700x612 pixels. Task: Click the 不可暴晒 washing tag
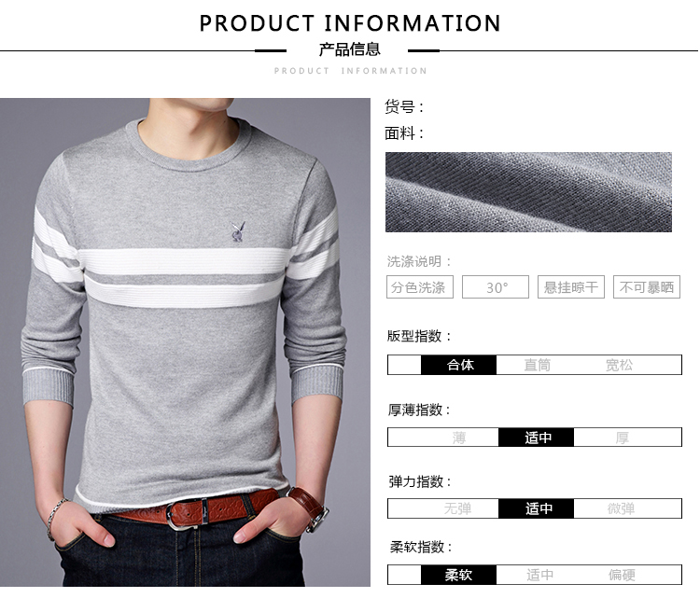tap(647, 287)
